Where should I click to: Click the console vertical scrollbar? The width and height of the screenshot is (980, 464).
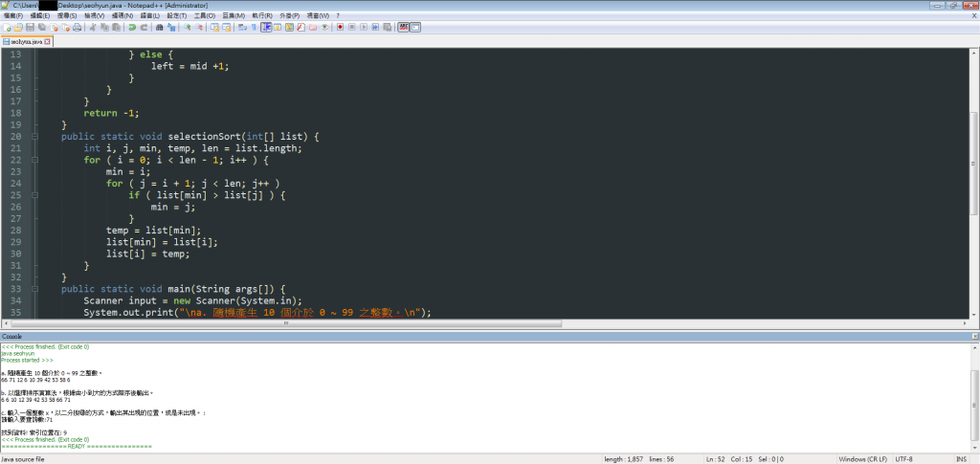point(975,398)
